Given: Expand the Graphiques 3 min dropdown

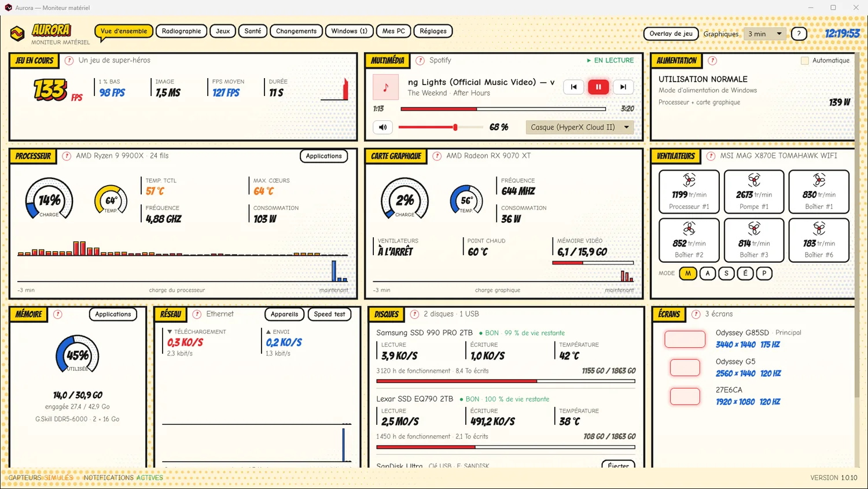Looking at the screenshot, I should 764,34.
